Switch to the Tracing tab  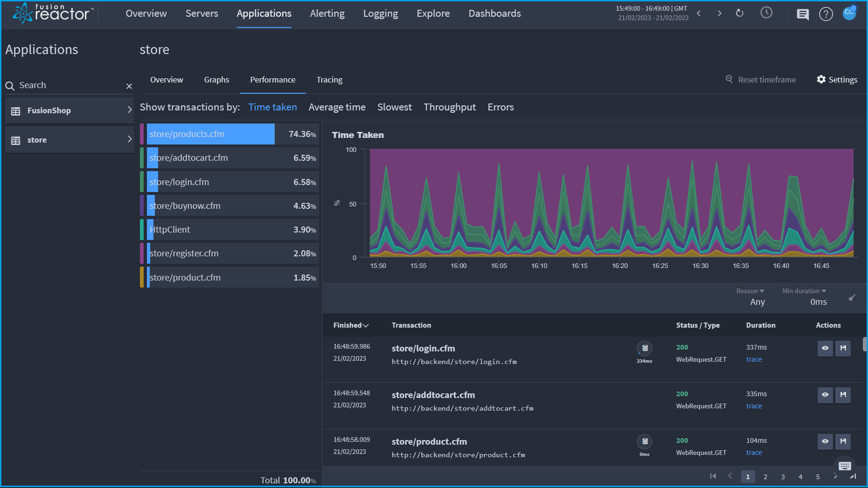click(329, 80)
